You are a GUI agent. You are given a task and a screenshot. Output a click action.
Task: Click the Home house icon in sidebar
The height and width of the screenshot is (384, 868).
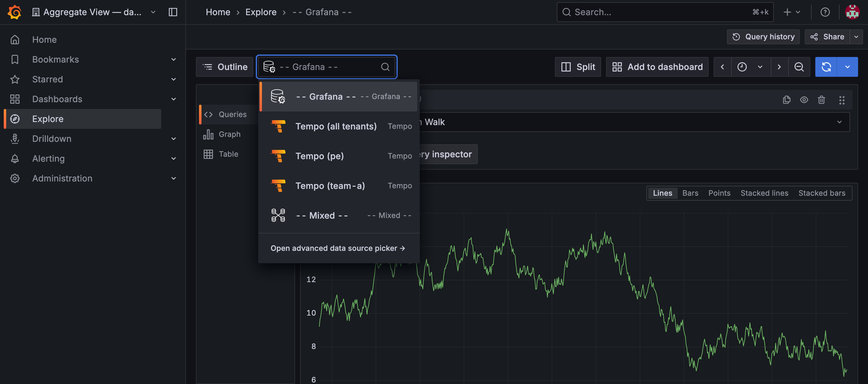point(15,40)
